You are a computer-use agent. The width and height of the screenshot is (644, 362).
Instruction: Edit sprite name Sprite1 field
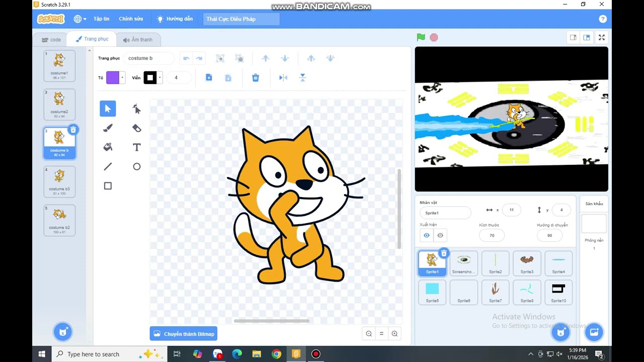point(445,213)
